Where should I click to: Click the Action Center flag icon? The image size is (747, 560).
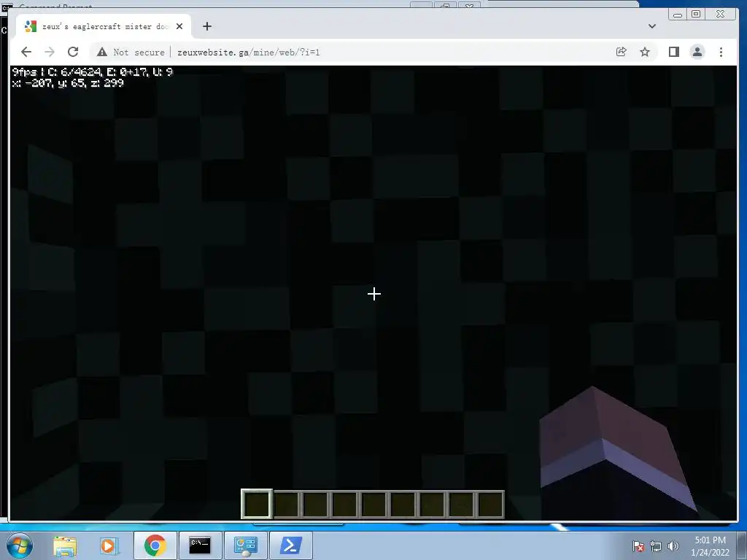638,546
